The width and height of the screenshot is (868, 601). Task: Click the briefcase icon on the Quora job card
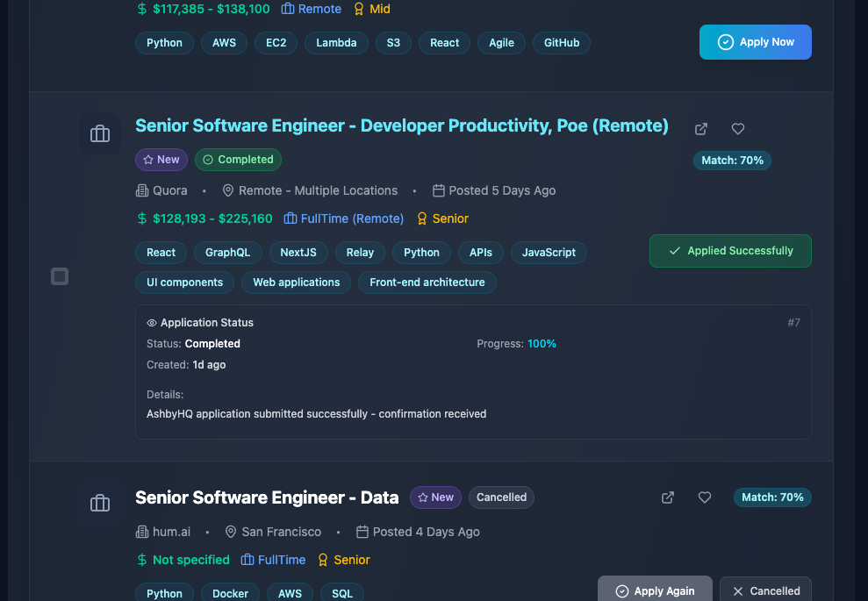[x=99, y=133]
